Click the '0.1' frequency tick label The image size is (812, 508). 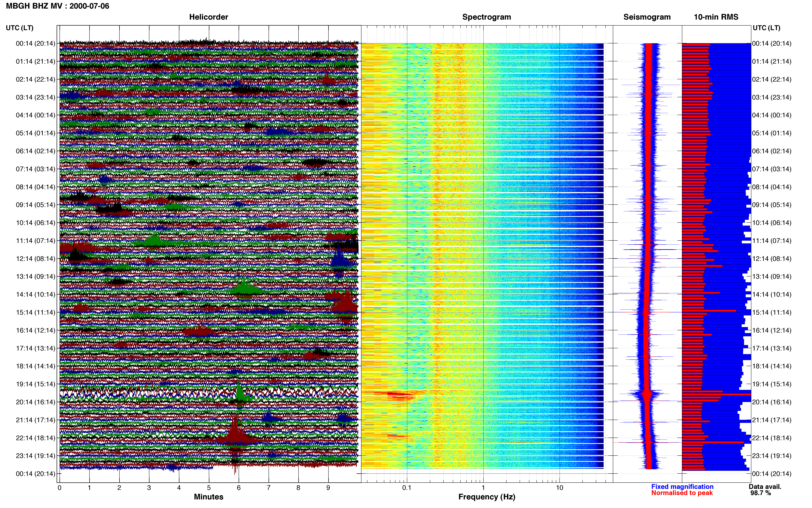pyautogui.click(x=407, y=488)
